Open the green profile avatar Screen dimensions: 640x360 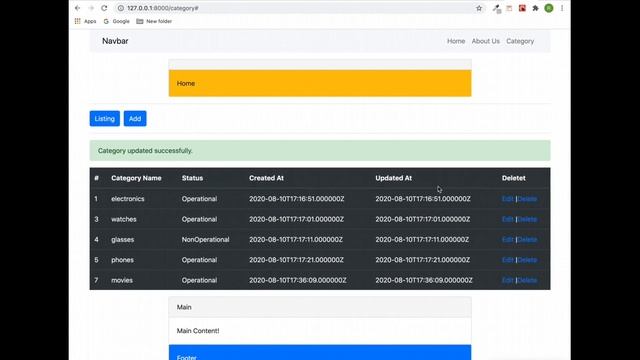549,8
